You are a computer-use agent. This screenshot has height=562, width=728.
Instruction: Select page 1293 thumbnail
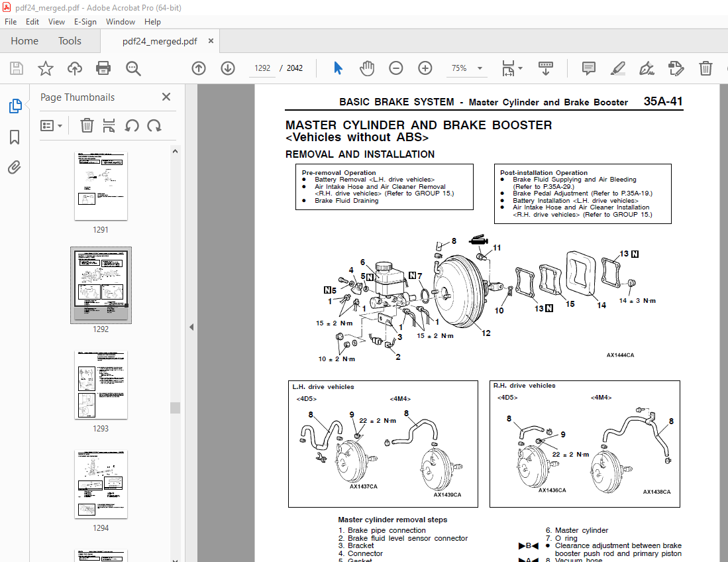pos(101,384)
